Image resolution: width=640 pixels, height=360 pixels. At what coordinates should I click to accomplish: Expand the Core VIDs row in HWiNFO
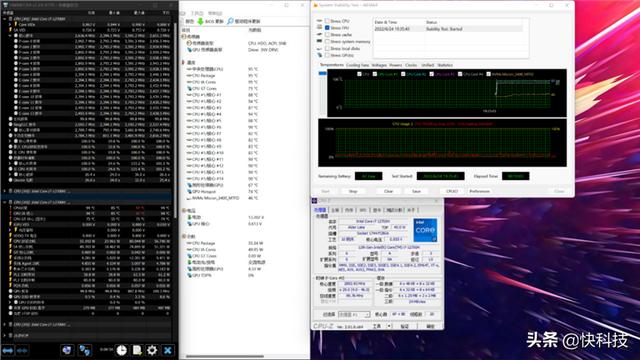click(10, 24)
